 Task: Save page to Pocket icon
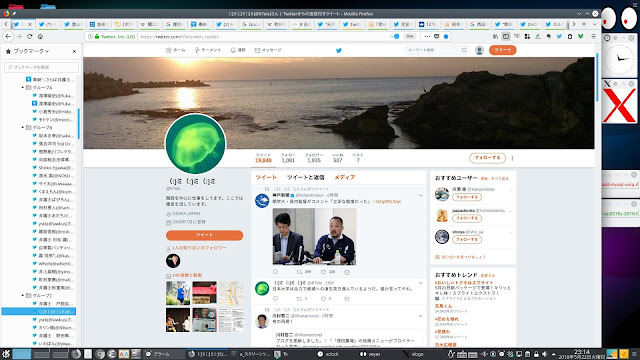(x=436, y=36)
